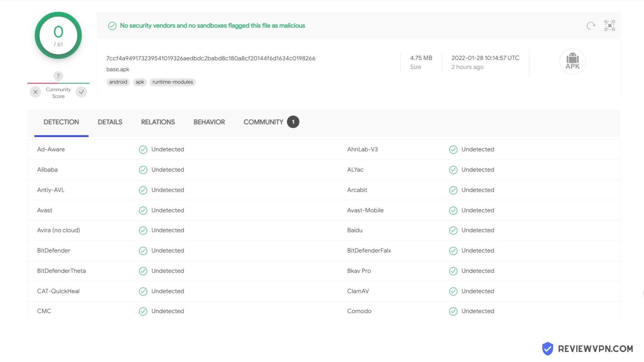Viewport: 644px width, 362px height.
Task: Switch to the Detection tab
Action: 61,122
